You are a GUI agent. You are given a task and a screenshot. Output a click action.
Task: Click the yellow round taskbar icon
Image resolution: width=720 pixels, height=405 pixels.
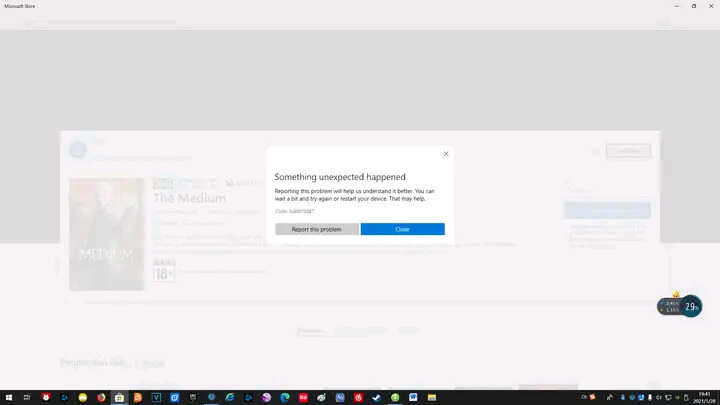[x=83, y=397]
